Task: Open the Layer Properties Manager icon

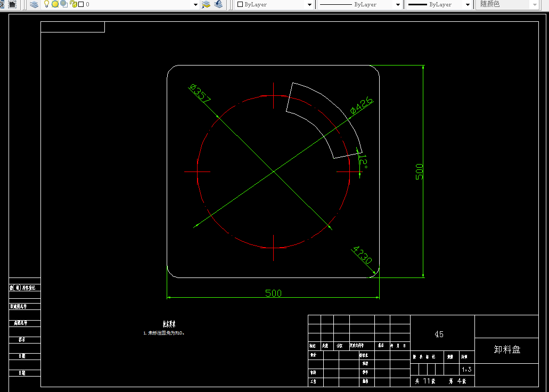Action: tap(34, 5)
